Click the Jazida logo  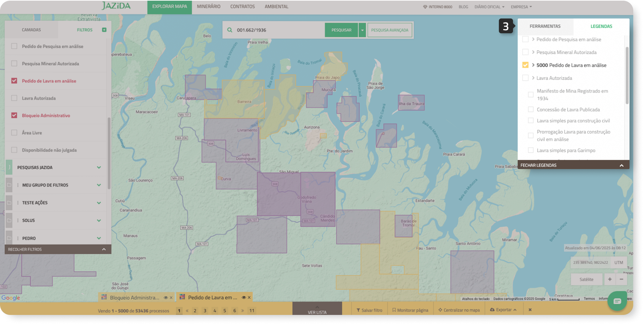pyautogui.click(x=116, y=6)
